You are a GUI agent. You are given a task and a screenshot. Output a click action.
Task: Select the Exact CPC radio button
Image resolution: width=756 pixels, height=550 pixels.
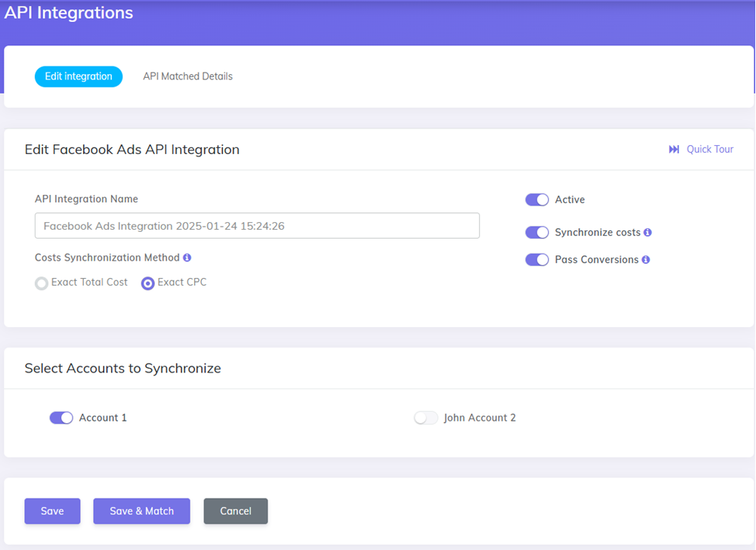(x=147, y=283)
